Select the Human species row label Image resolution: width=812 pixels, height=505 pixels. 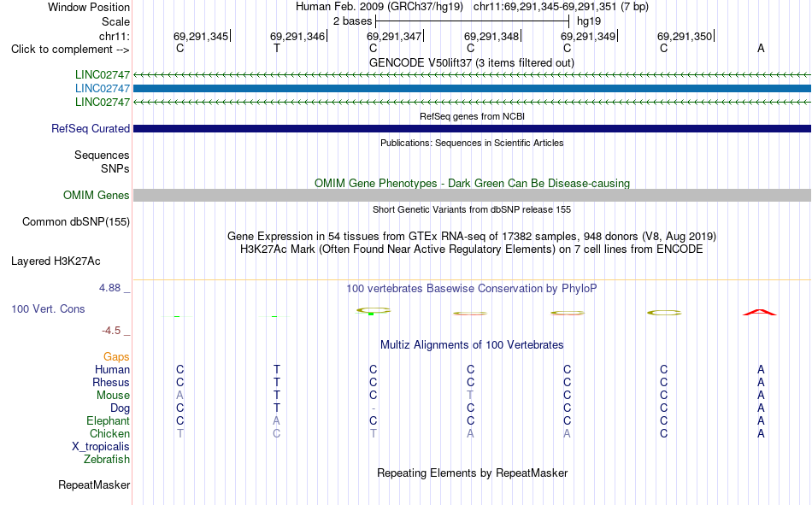[112, 369]
